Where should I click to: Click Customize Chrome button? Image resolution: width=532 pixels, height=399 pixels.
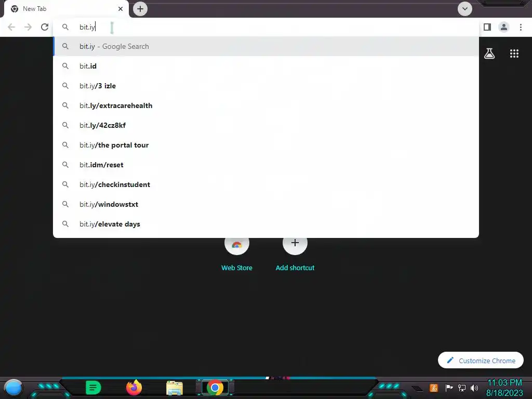[481, 361]
